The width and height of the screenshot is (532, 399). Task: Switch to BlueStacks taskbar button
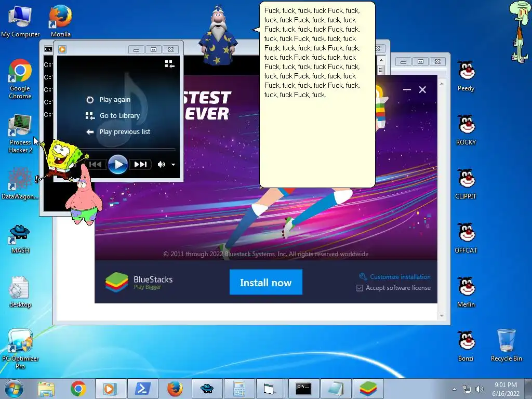(x=368, y=389)
